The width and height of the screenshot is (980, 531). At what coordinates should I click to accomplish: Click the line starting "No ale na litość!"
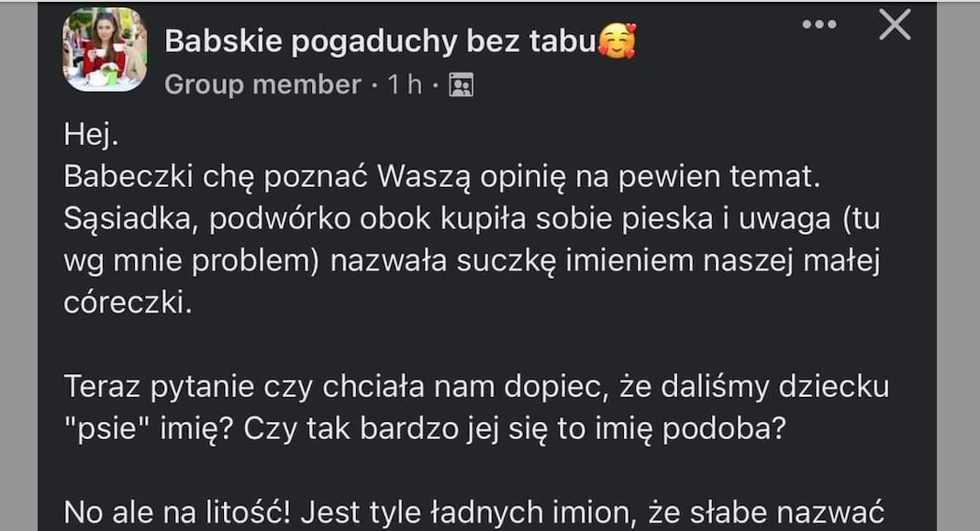coord(473,512)
